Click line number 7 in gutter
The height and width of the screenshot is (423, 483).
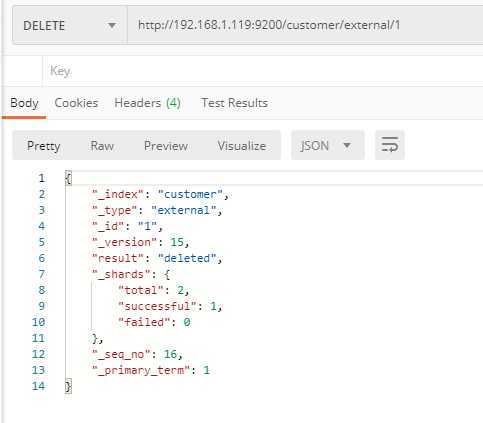pos(41,274)
